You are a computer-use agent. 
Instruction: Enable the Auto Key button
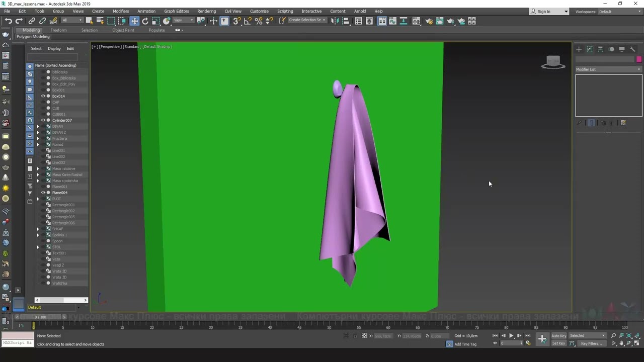click(558, 335)
